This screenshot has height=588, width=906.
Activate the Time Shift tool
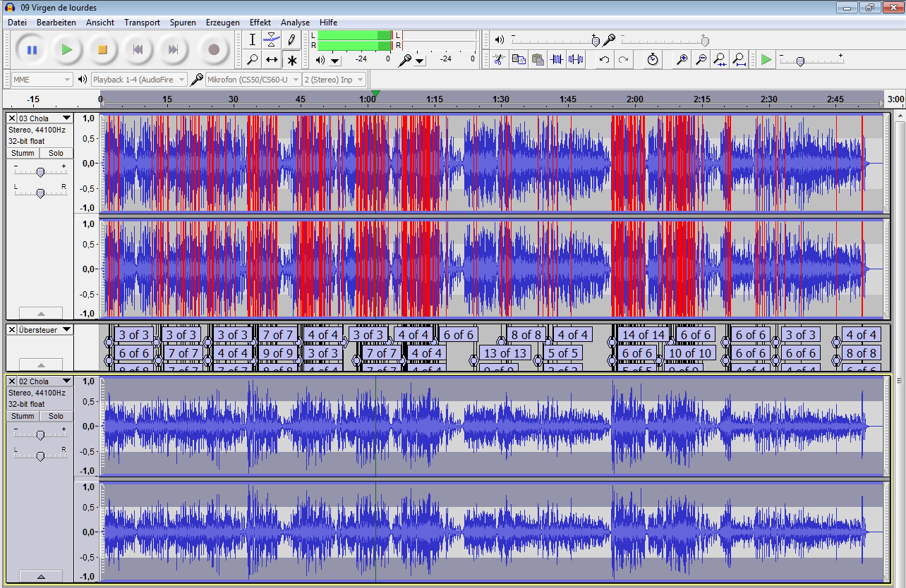tap(272, 60)
